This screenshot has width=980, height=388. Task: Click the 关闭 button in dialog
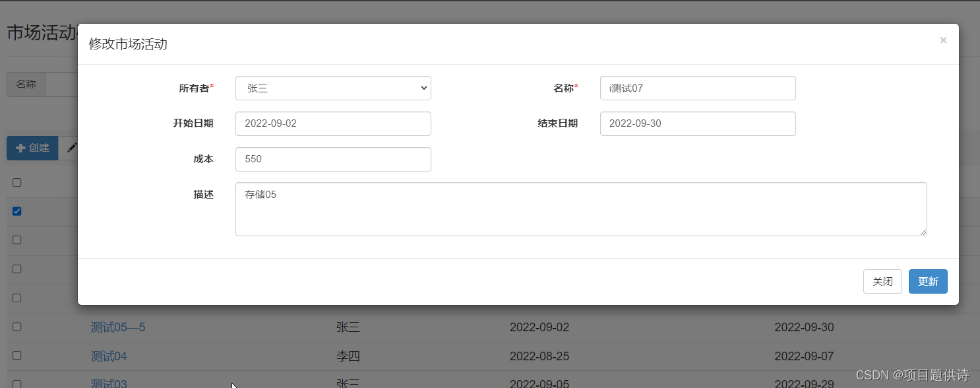[882, 281]
